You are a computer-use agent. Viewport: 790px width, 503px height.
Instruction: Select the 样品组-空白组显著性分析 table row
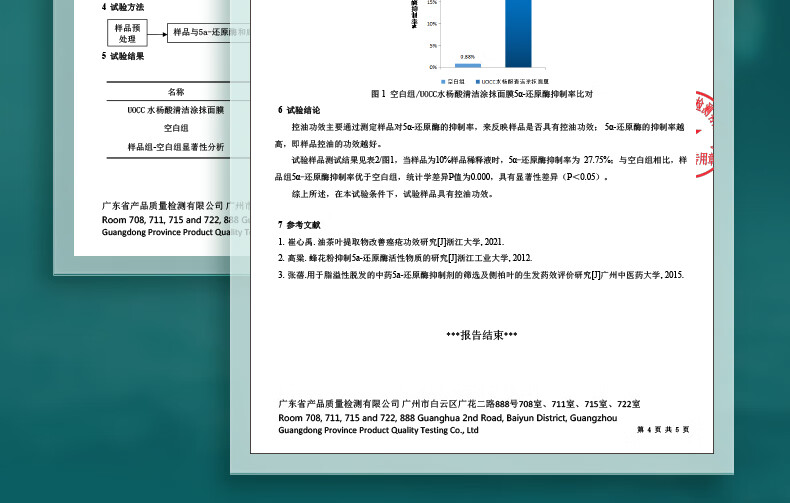click(175, 147)
